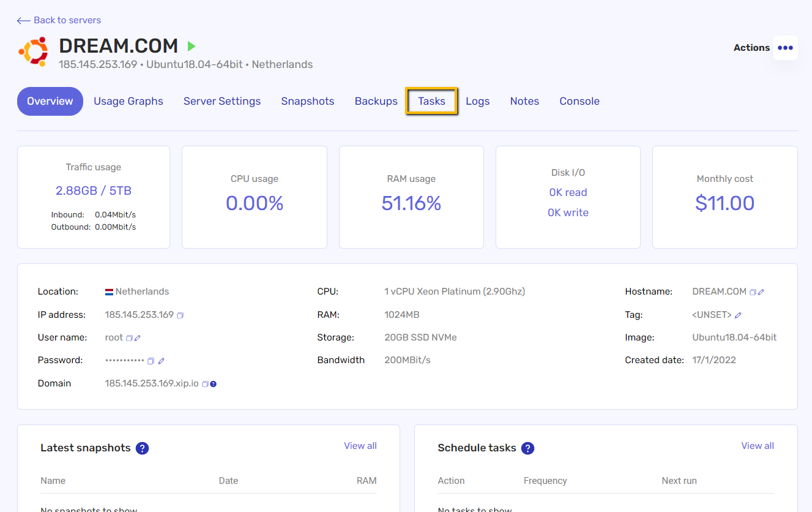Screen dimensions: 812x512
Task: Open help icon next to Latest snapshots
Action: click(x=142, y=448)
